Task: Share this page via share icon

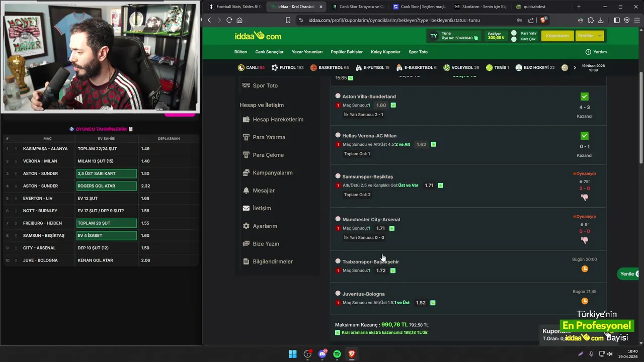Action: 531,20
